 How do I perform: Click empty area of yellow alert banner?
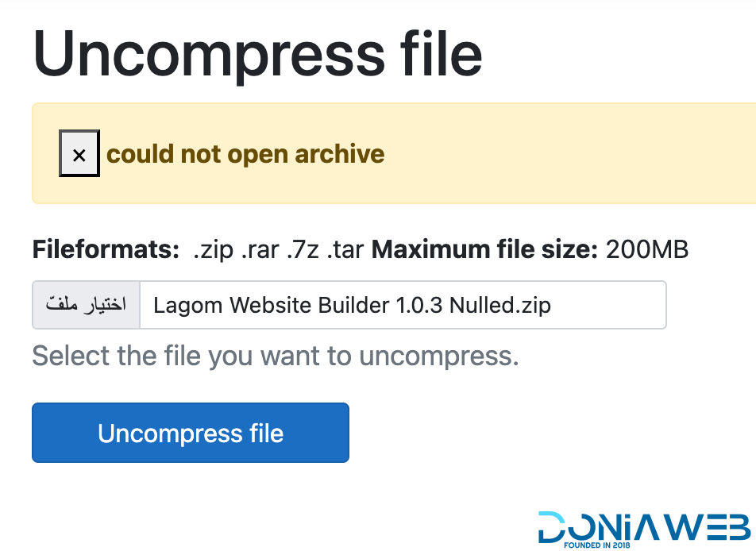pos(572,153)
